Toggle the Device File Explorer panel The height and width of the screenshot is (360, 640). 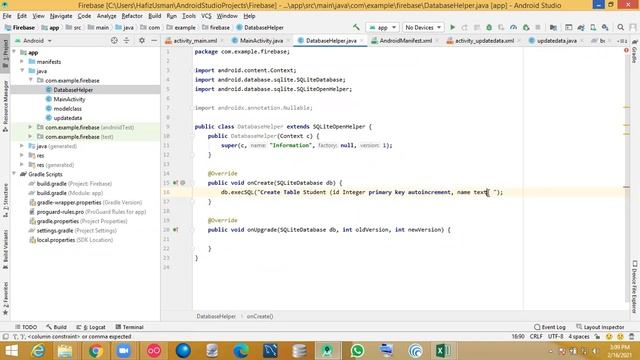pos(634,287)
